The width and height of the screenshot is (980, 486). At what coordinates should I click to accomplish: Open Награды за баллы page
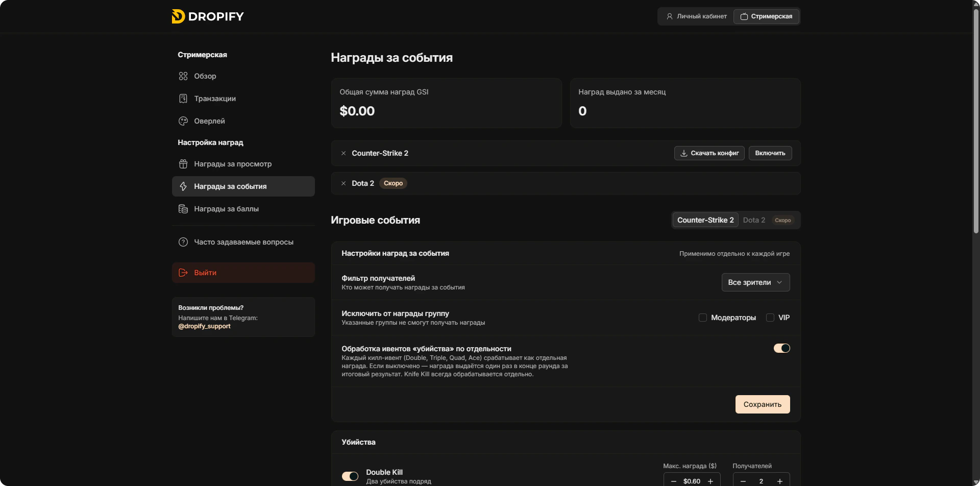[x=243, y=209]
